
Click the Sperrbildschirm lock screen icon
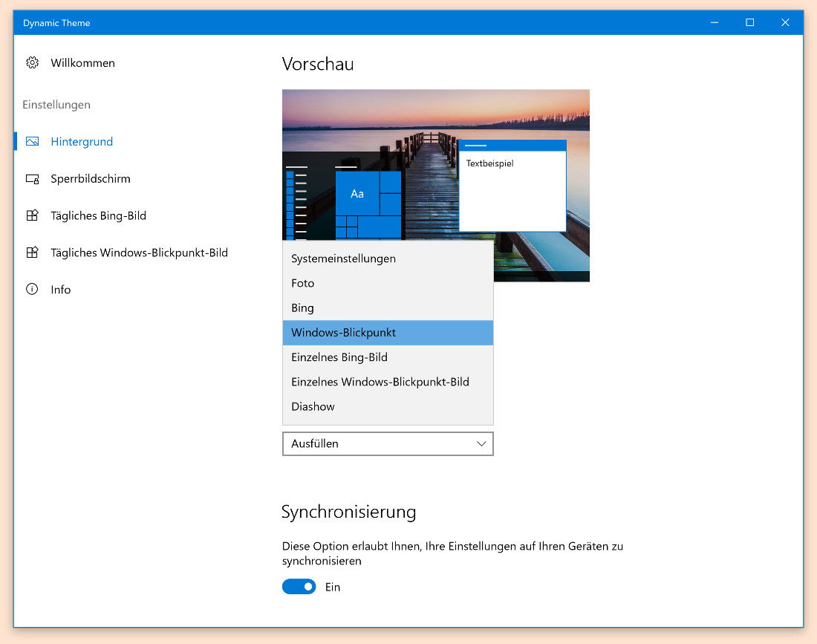[x=32, y=179]
